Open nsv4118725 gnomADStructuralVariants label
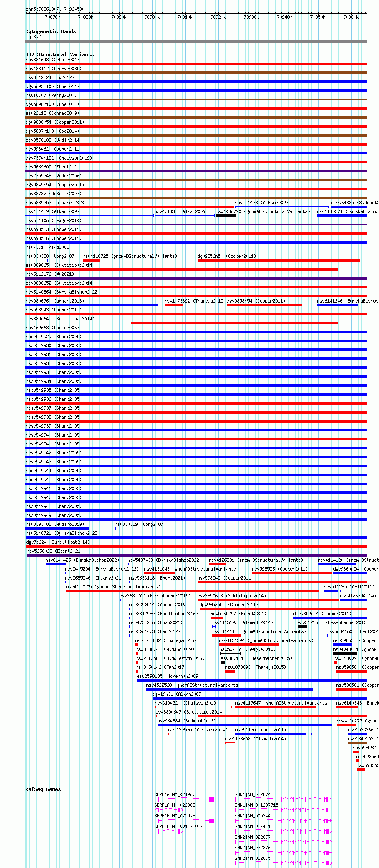 pos(130,256)
